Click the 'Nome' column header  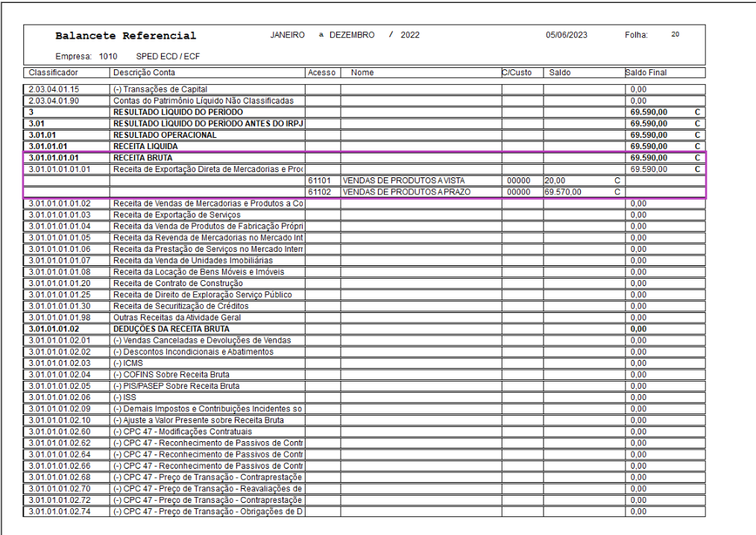[362, 73]
